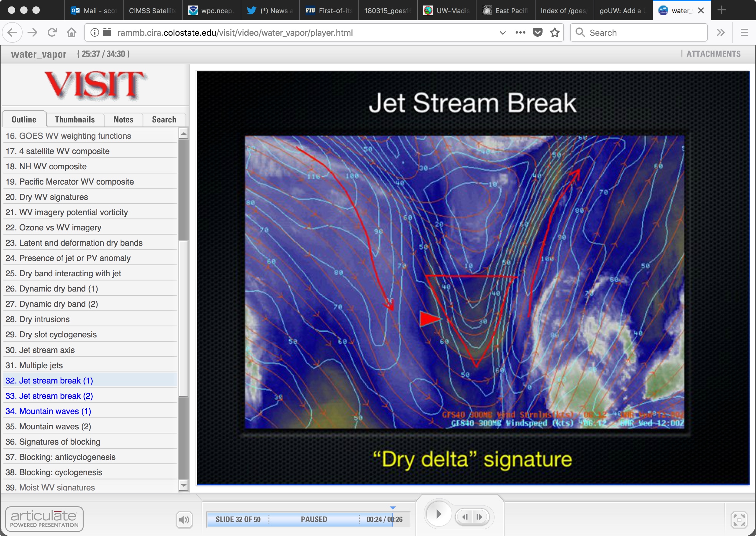The image size is (756, 536).
Task: Open the Pocket save icon
Action: 537,32
